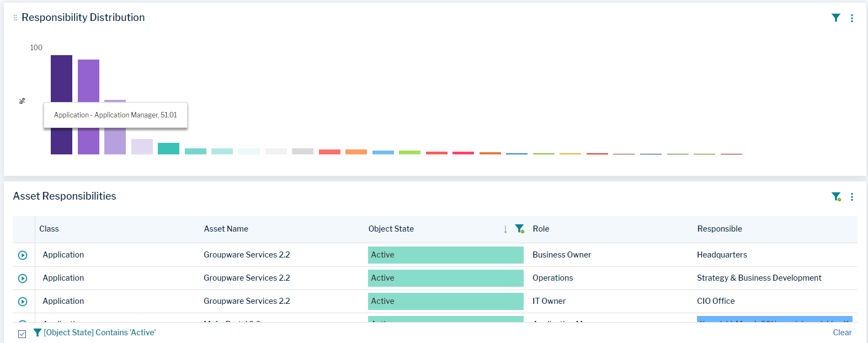Open the Object State Contains 'Active' filter
868x343 pixels.
click(x=99, y=333)
